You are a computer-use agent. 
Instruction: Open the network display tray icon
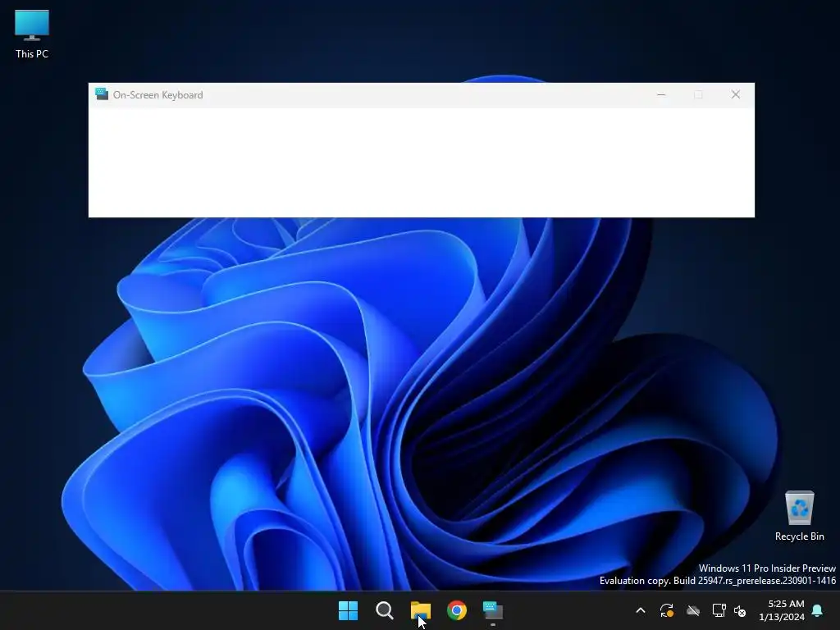719,610
